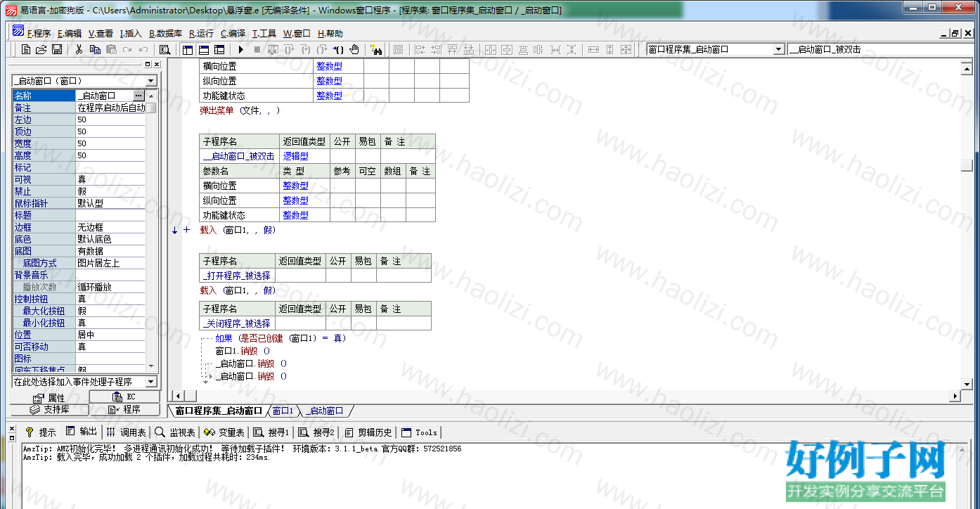Expand the event handler subroutine dropdown
This screenshot has height=509, width=980.
(x=150, y=382)
